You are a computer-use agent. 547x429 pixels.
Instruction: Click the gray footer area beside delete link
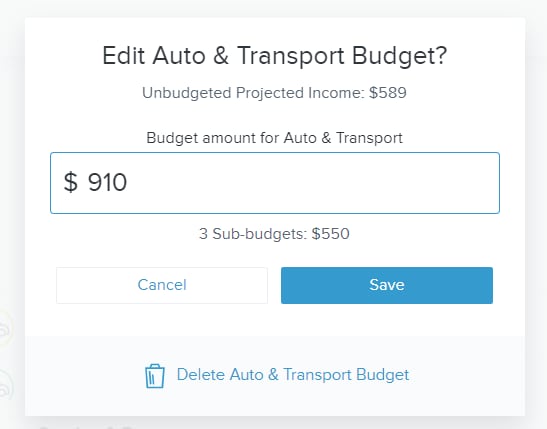(x=467, y=376)
